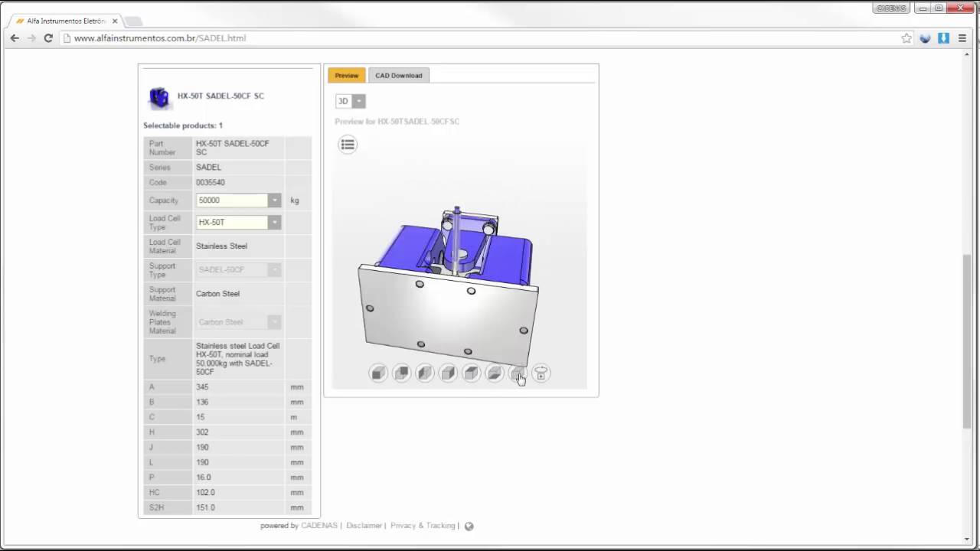This screenshot has height=551, width=980.
Task: Open a new browser tab
Action: coord(132,21)
